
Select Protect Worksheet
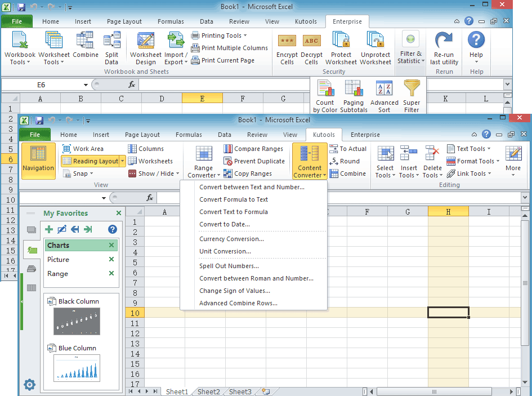click(x=341, y=48)
